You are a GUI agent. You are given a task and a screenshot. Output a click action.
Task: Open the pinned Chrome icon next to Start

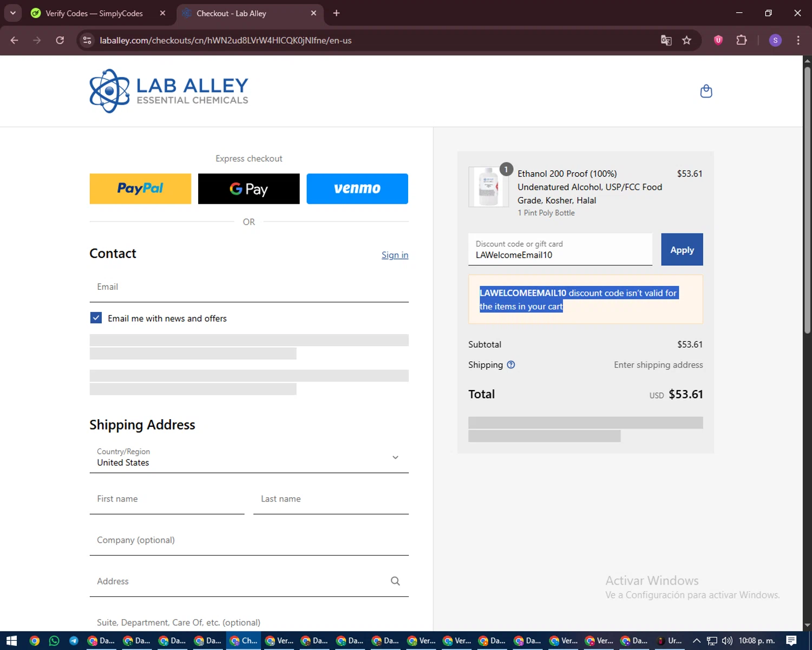[x=34, y=641]
